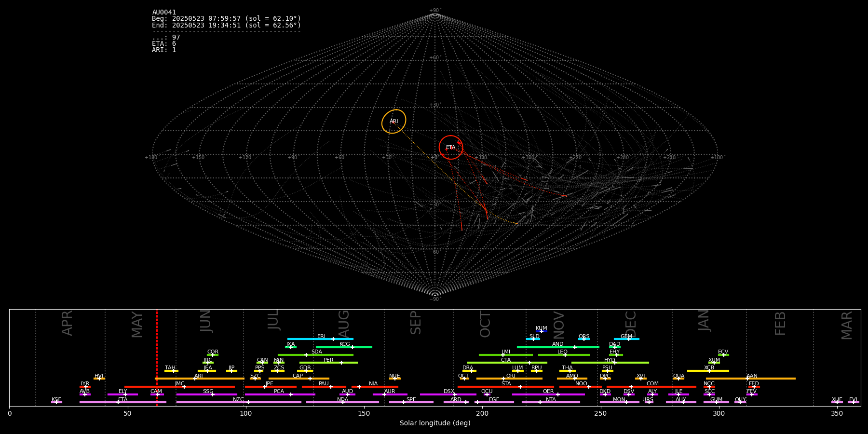Viewport: 868px width, 434px height.
Task: Click the PER shower label
Action: [328, 360]
